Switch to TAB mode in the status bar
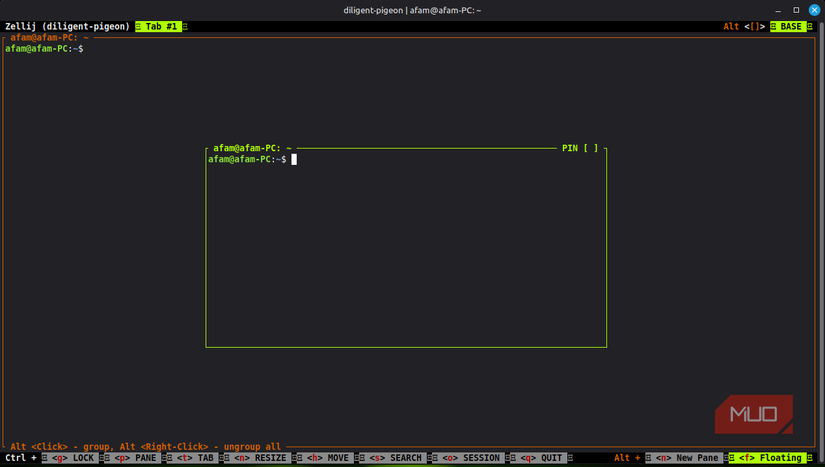 click(195, 458)
